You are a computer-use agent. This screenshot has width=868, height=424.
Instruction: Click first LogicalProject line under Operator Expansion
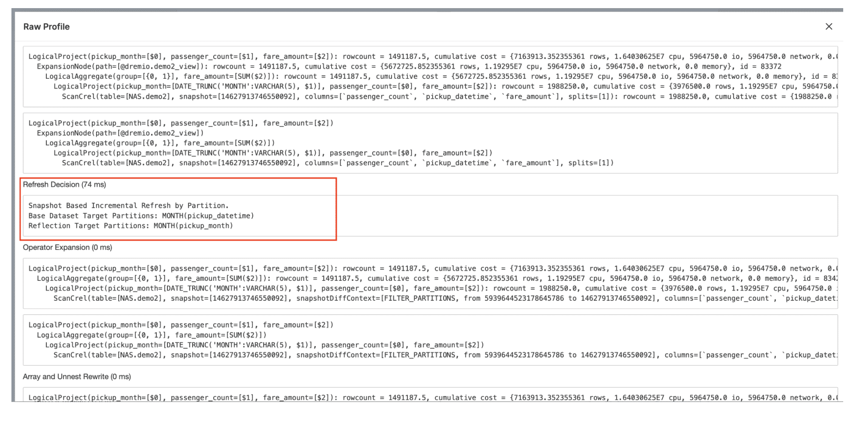[x=334, y=268]
